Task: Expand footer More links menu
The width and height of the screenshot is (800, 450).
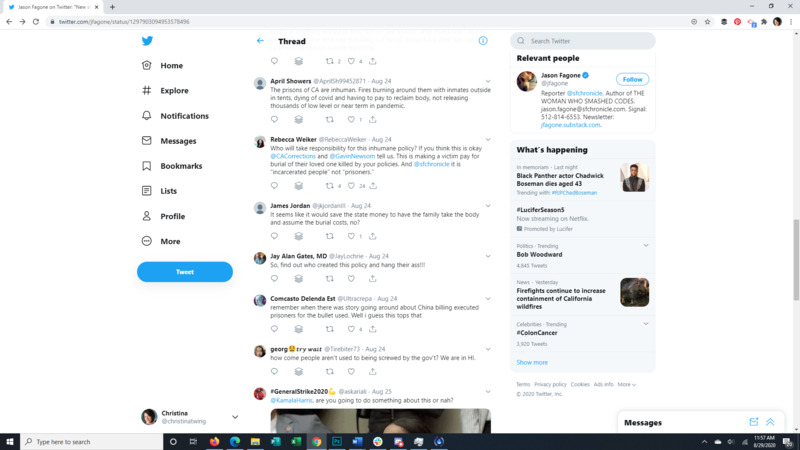Action: point(625,384)
